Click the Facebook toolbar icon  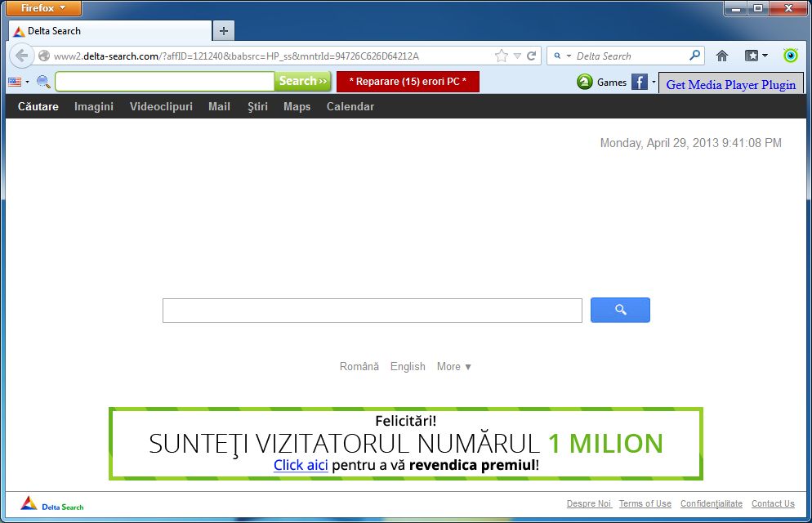(640, 82)
